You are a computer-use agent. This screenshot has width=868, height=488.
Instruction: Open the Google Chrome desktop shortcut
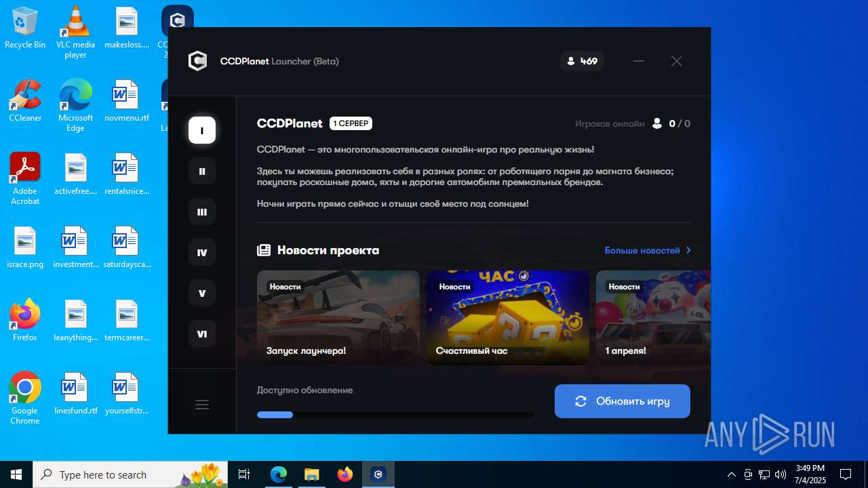click(x=25, y=399)
